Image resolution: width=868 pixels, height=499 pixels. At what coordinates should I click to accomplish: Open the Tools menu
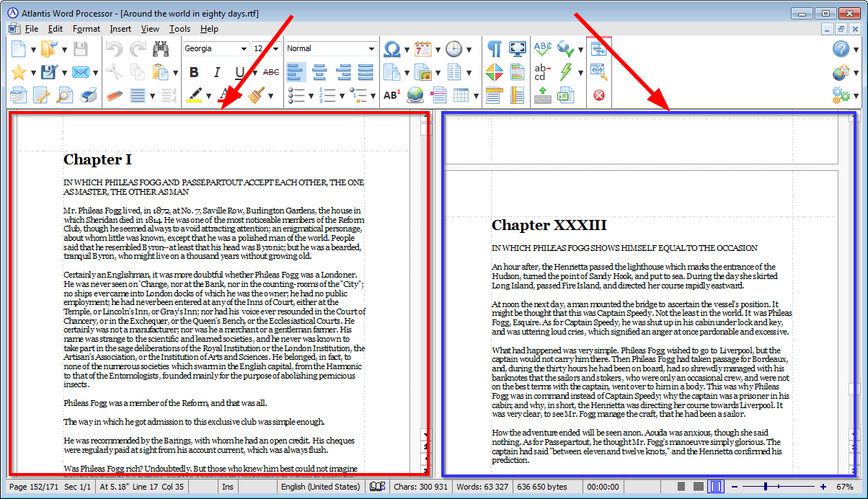tap(180, 29)
